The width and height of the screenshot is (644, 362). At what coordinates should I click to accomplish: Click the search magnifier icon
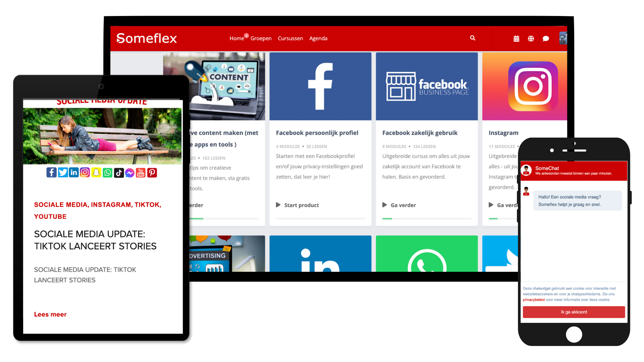point(473,38)
